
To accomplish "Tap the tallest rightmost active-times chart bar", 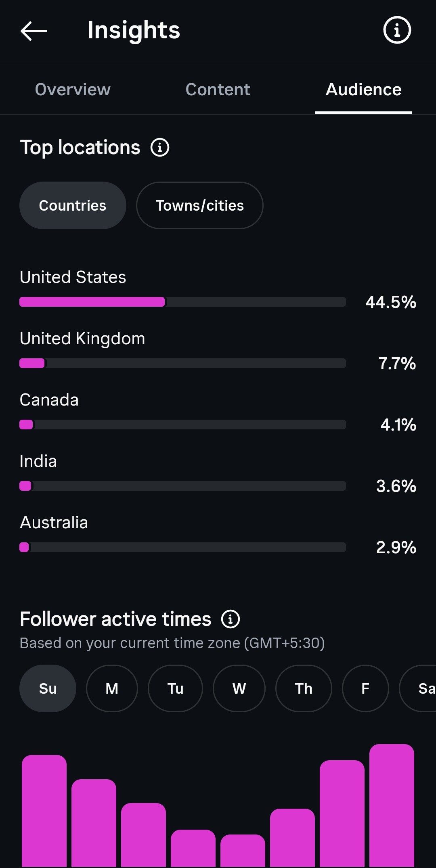I will click(392, 805).
